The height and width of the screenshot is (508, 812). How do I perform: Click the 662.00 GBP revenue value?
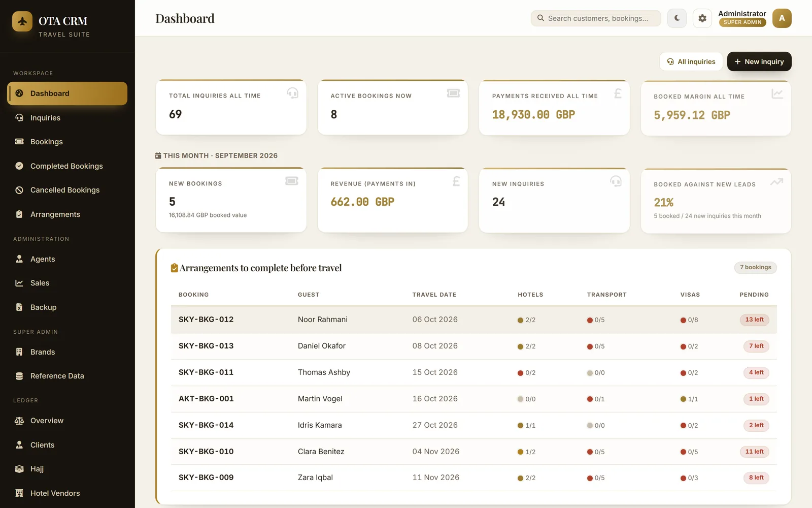pyautogui.click(x=362, y=202)
